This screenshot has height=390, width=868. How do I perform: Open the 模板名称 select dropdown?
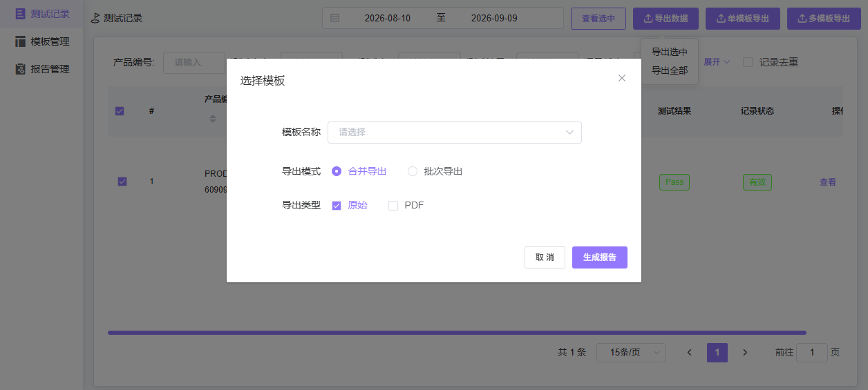pyautogui.click(x=455, y=133)
